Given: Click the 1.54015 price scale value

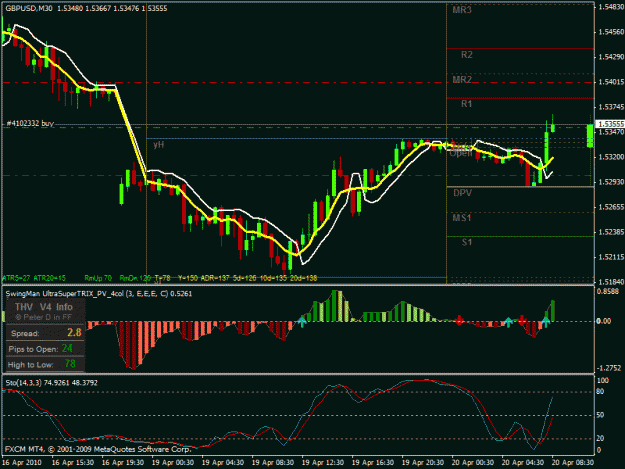Looking at the screenshot, I should [611, 82].
